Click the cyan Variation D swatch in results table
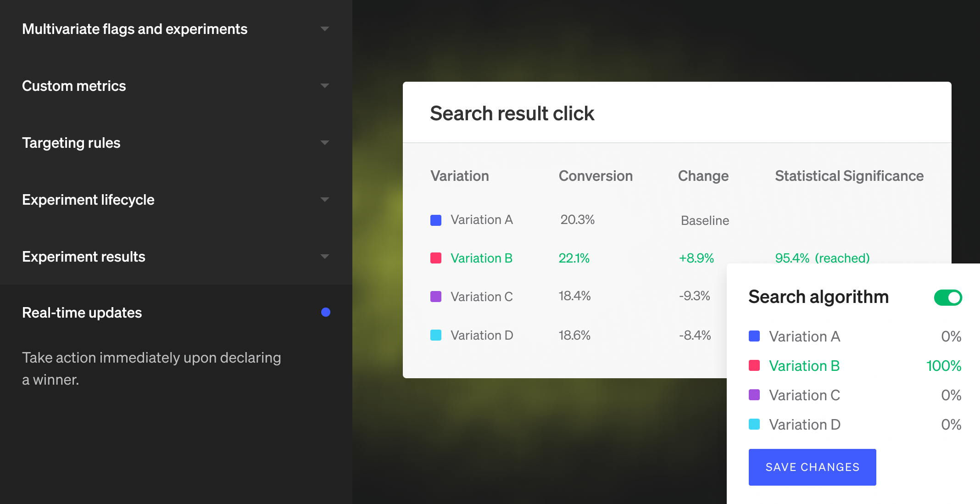 tap(436, 335)
